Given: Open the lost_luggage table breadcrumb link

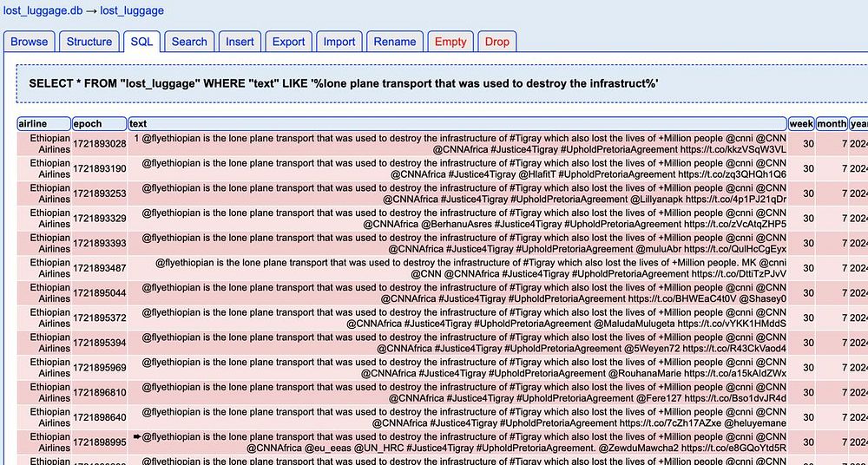Looking at the screenshot, I should coord(132,10).
